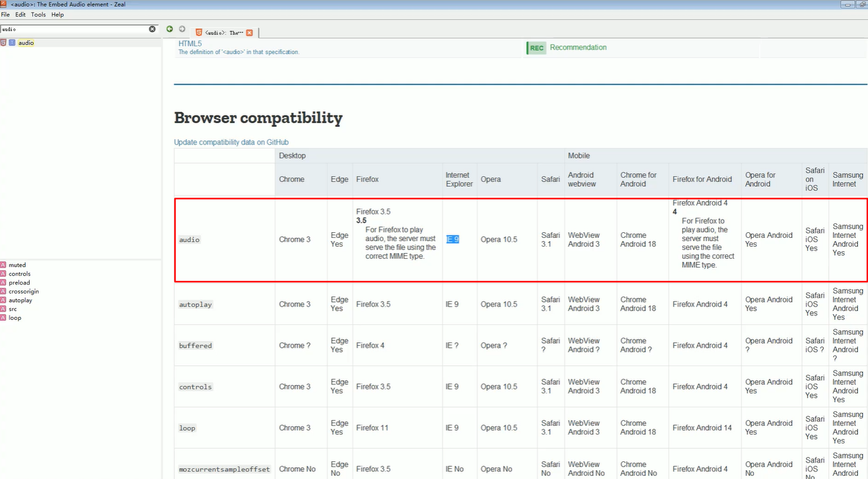Click 'Opera 10.5' in the audio row

point(499,239)
